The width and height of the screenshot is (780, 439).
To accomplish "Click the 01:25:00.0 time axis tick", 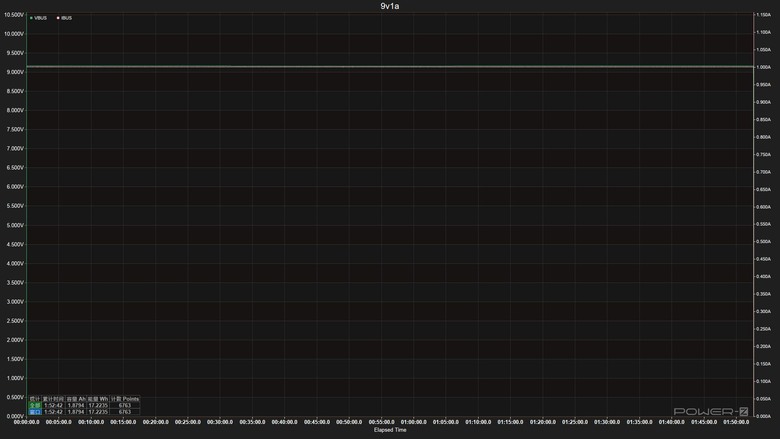I will 575,422.
